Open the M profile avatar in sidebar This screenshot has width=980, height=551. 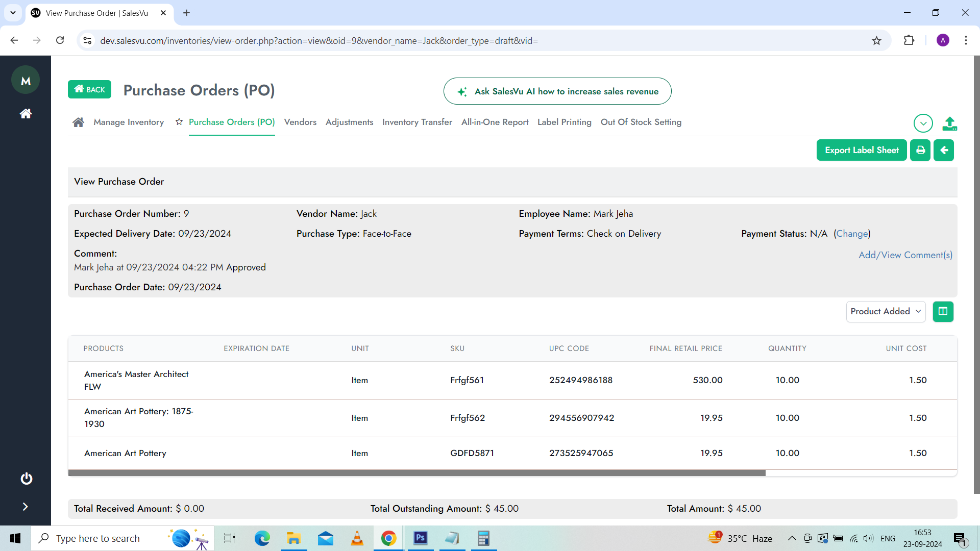26,80
